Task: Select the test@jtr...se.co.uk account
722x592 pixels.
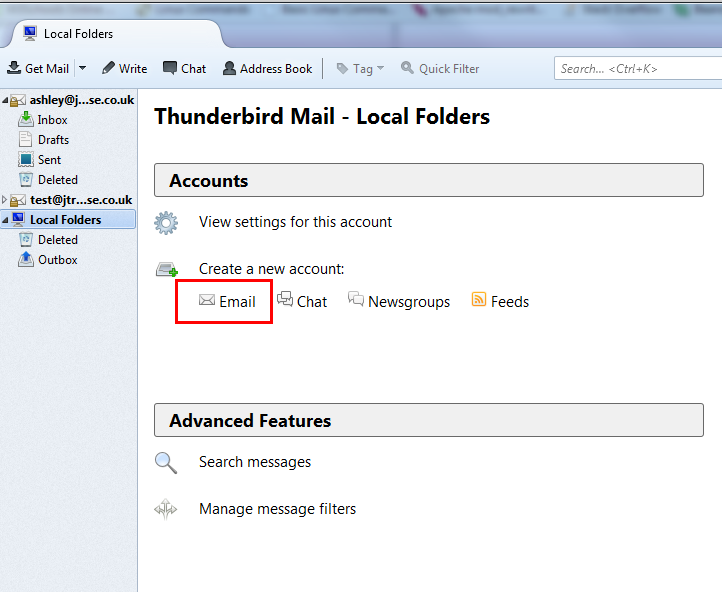Action: (x=81, y=200)
